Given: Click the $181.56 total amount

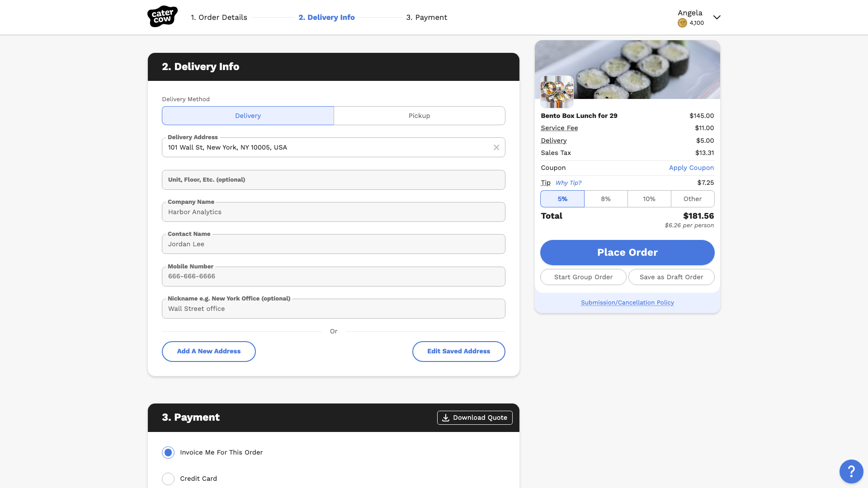Looking at the screenshot, I should (698, 216).
